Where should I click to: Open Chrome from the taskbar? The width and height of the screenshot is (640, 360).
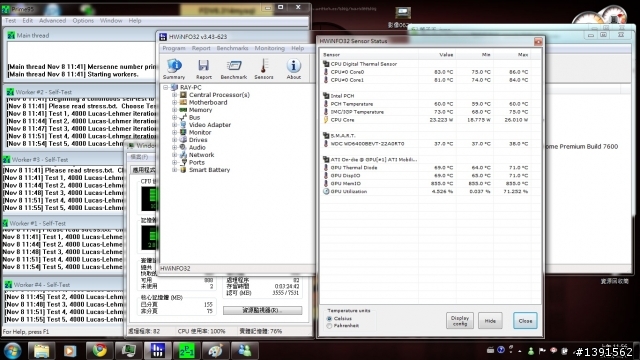99,351
